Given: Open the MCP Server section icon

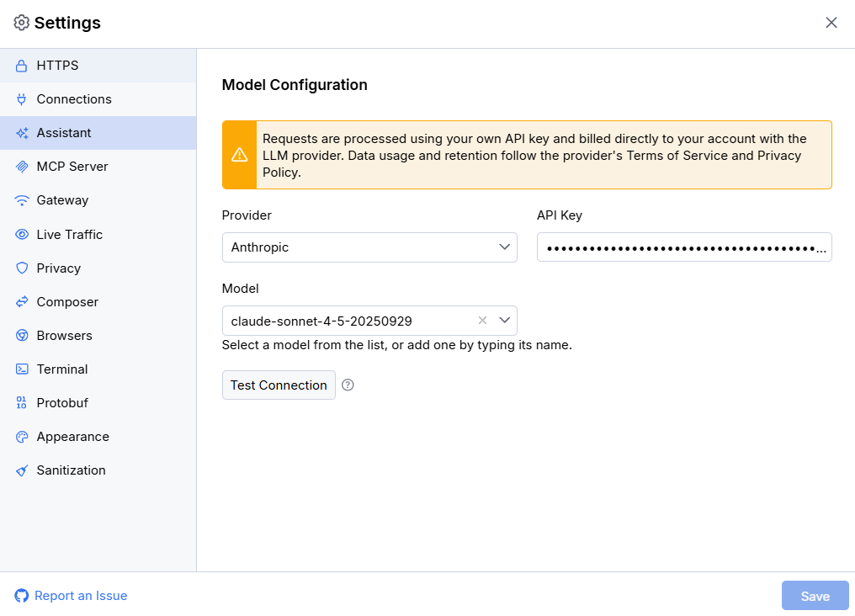Looking at the screenshot, I should pos(21,166).
